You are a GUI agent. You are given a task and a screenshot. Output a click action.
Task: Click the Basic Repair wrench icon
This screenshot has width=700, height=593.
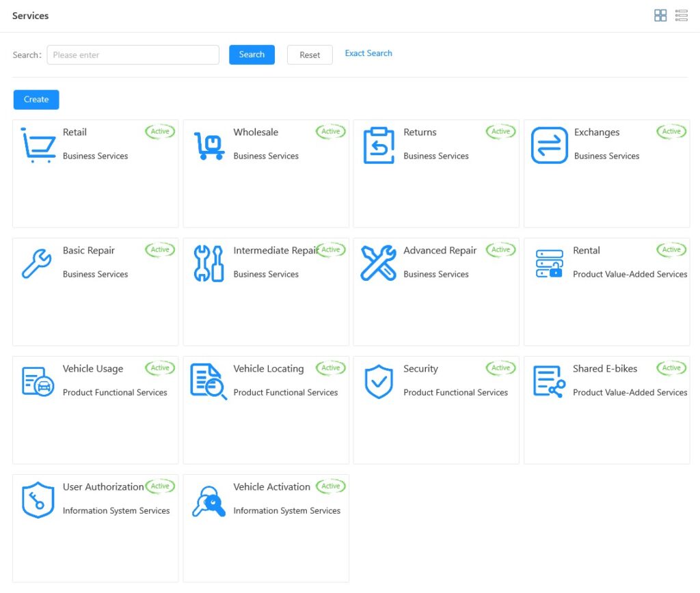[x=37, y=264]
